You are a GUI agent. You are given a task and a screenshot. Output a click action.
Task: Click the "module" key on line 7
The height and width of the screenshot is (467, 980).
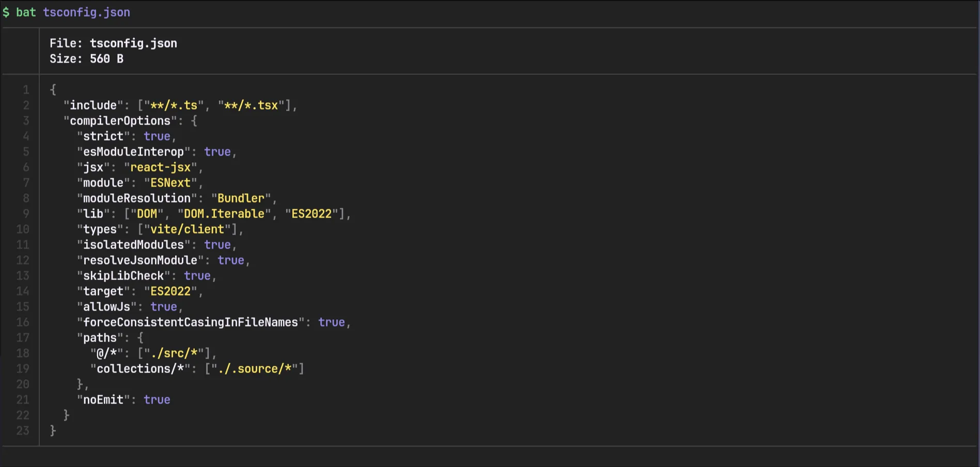tap(103, 183)
